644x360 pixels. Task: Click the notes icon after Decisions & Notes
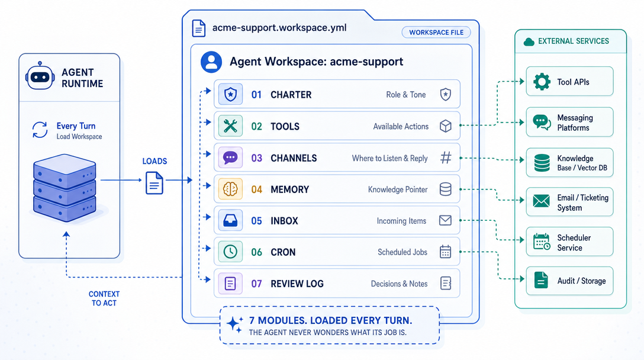446,284
